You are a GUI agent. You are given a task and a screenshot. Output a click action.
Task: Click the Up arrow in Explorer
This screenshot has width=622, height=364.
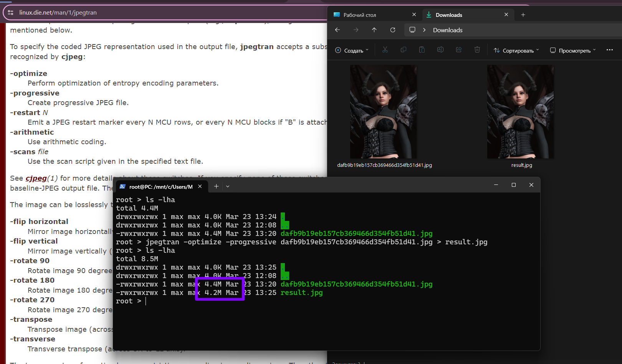[374, 30]
